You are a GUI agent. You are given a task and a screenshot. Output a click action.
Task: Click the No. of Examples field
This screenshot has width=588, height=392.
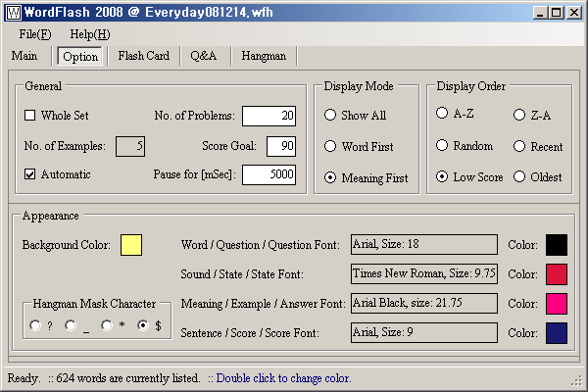(130, 146)
